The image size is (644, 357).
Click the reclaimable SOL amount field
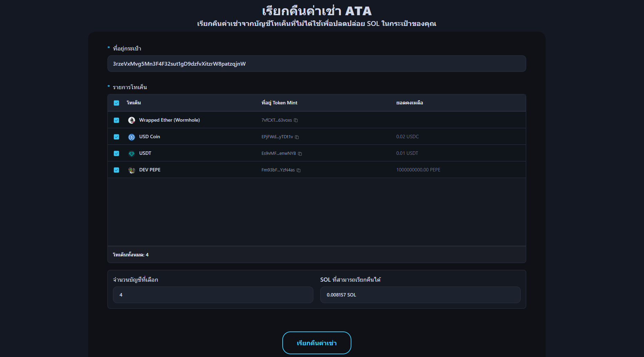[x=420, y=295]
